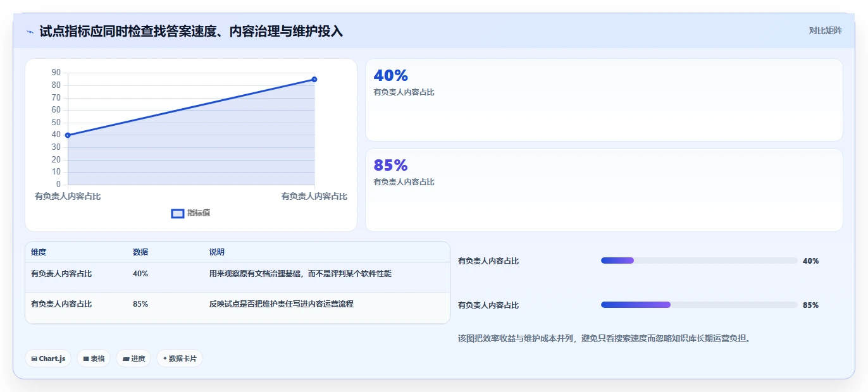The image size is (868, 392).
Task: Open the 对比矩阵 label in the header
Action: coord(826,30)
